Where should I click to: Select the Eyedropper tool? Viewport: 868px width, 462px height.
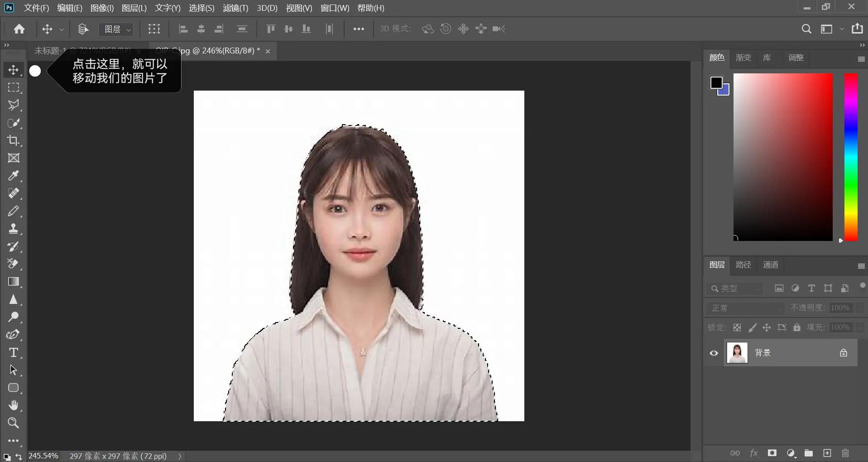(14, 176)
